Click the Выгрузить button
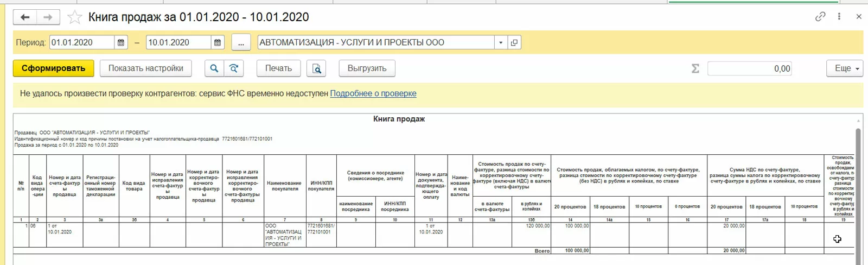Viewport: 868px width, 265px height. [x=367, y=68]
